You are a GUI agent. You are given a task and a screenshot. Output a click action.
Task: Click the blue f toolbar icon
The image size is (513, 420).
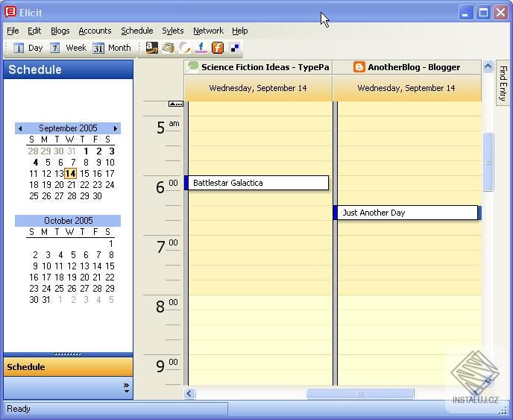pos(201,48)
